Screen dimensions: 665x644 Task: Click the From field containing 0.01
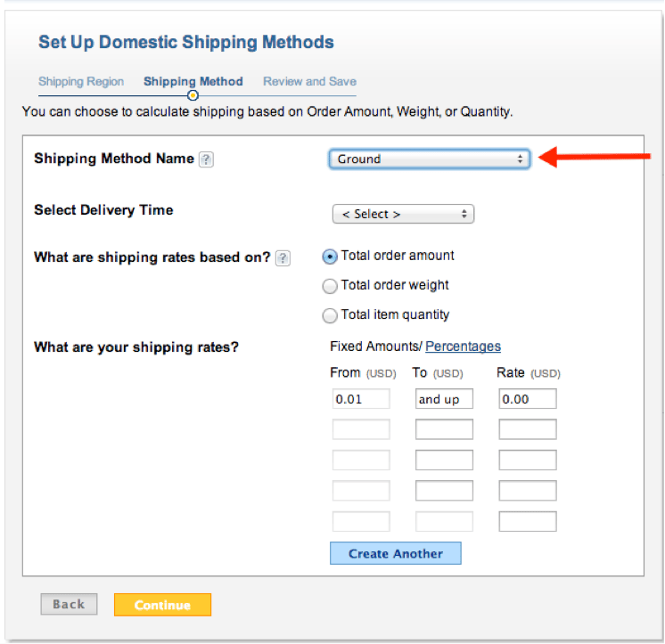point(361,399)
